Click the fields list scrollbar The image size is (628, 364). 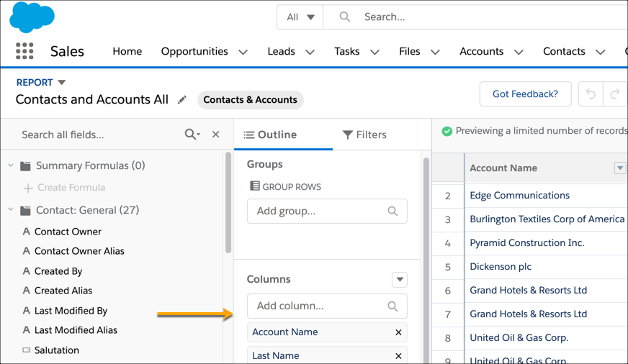point(228,203)
